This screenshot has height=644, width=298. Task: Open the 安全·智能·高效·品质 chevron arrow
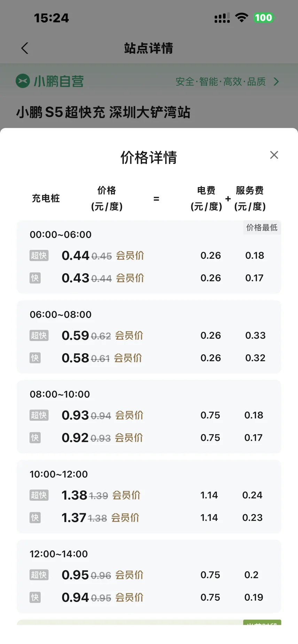276,82
